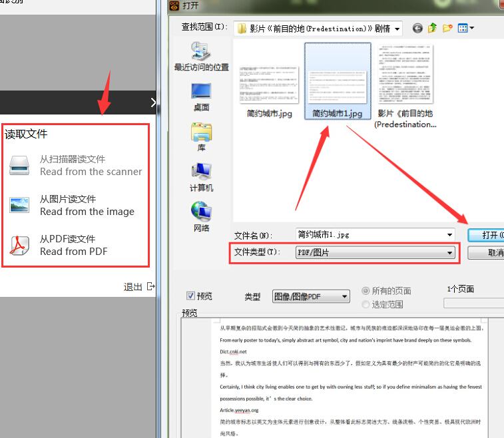504x438 pixels.
Task: Go back with the round back arrow icon
Action: click(x=417, y=28)
